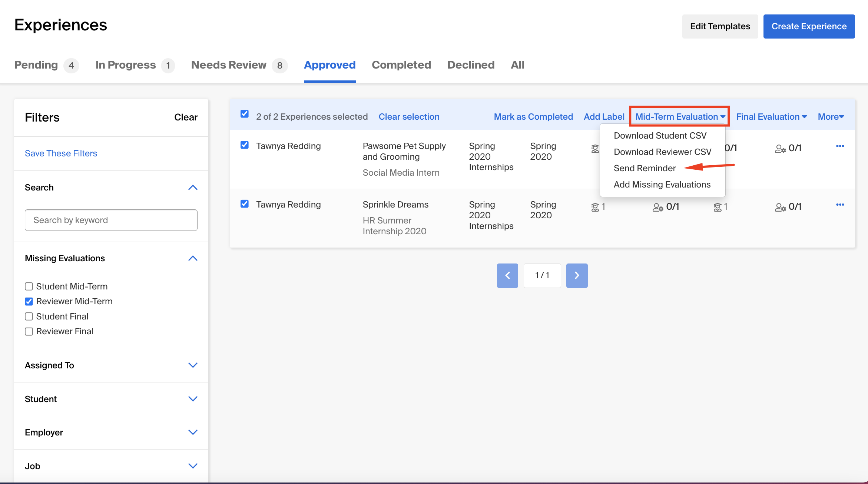
Task: Open the Mid-Term Evaluation dropdown
Action: [680, 117]
